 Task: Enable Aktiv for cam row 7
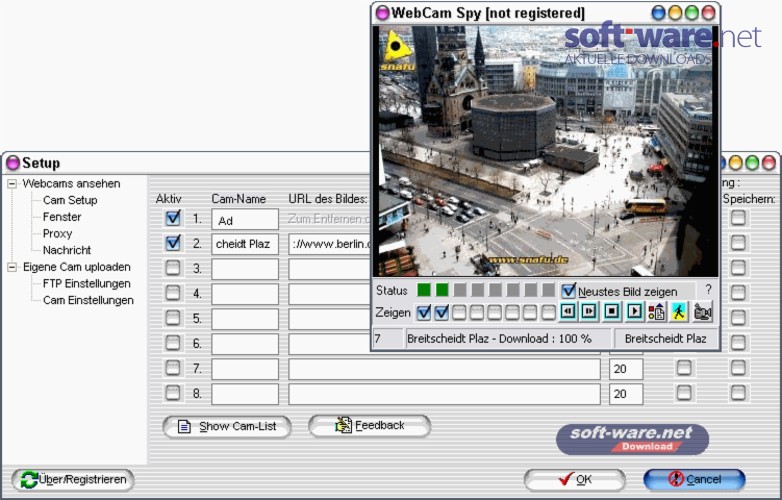pos(173,368)
